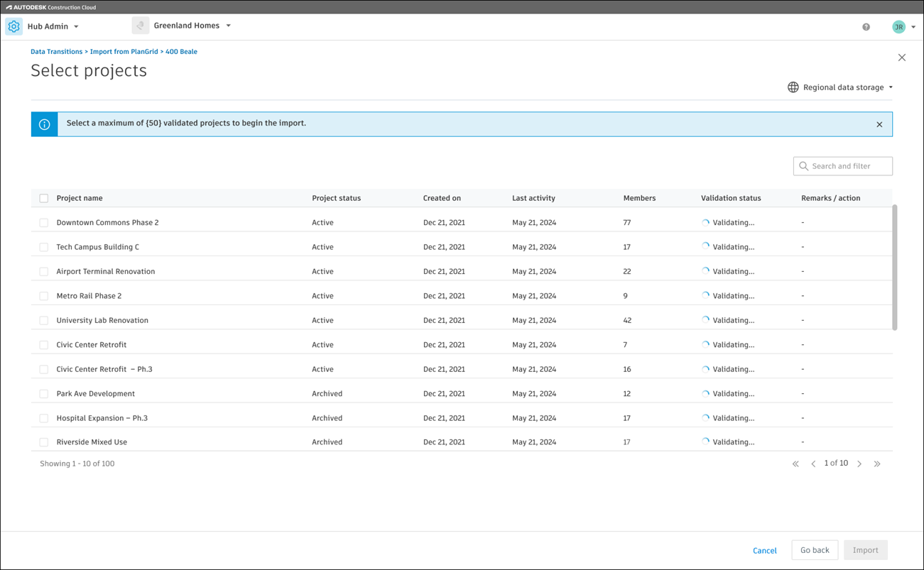Check the Riverside Mixed Use checkbox

pyautogui.click(x=44, y=442)
